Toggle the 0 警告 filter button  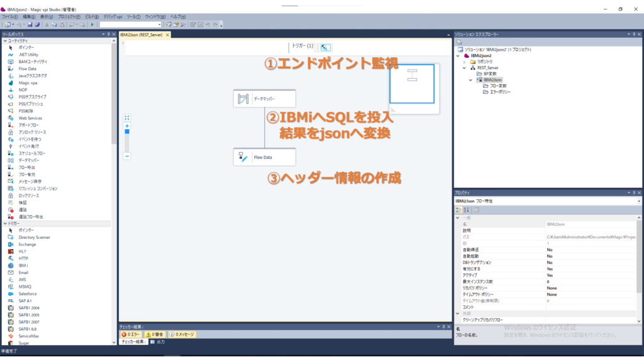coord(155,334)
